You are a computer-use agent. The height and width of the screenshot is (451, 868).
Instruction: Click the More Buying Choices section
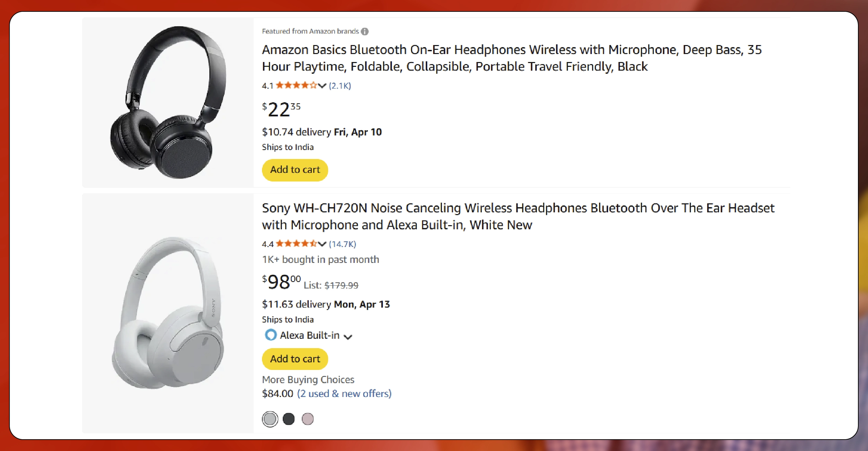tap(308, 379)
